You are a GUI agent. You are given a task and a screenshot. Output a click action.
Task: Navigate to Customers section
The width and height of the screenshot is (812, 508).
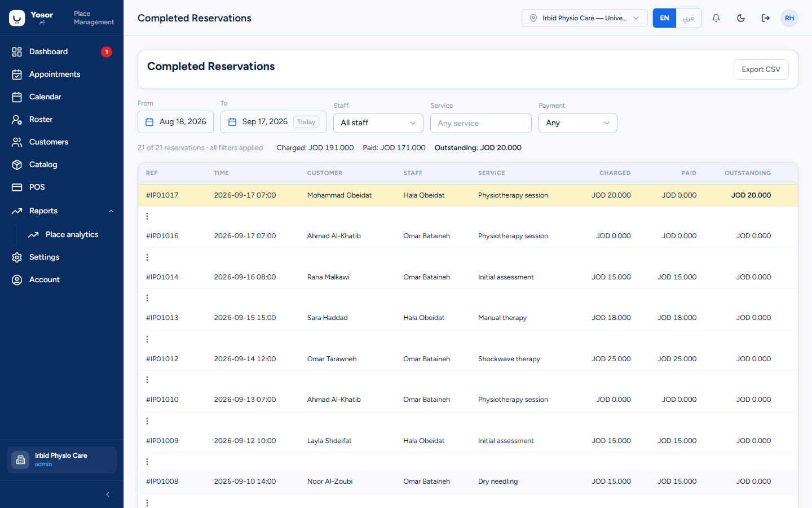coord(61,142)
